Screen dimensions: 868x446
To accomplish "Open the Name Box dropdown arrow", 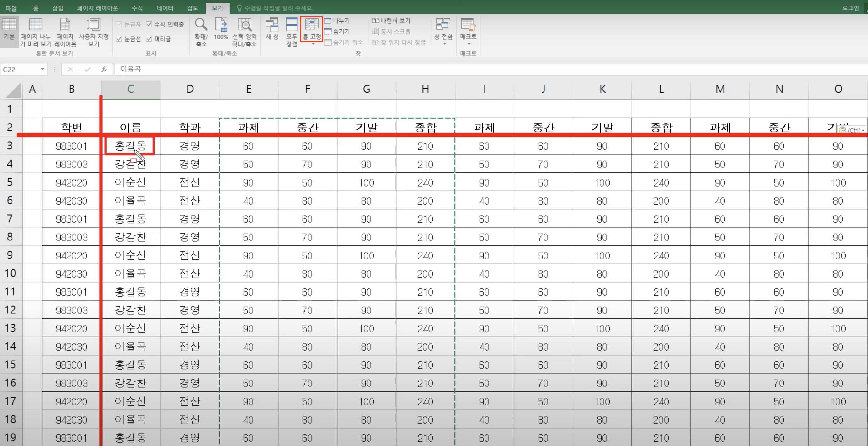I will tap(42, 69).
